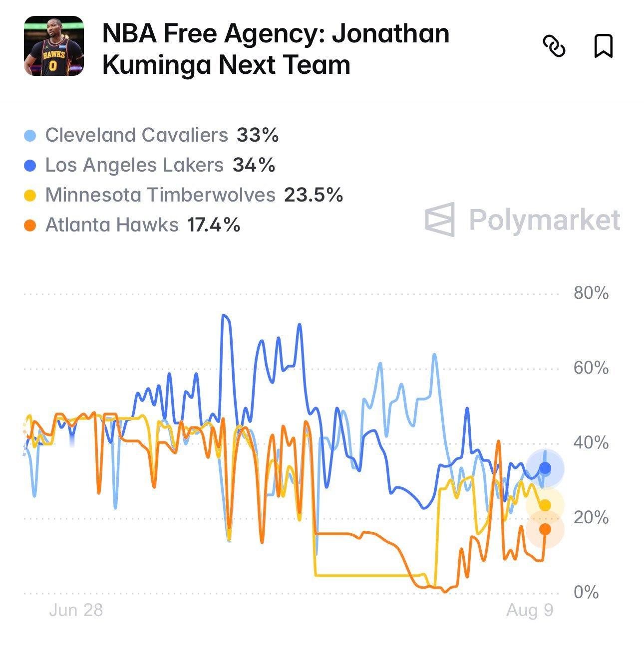
Task: Click the Los Angeles Lakers legend label
Action: (134, 165)
